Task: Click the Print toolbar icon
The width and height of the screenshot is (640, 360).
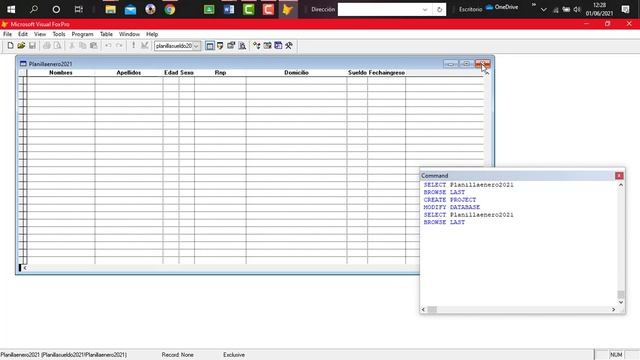Action: 47,46
